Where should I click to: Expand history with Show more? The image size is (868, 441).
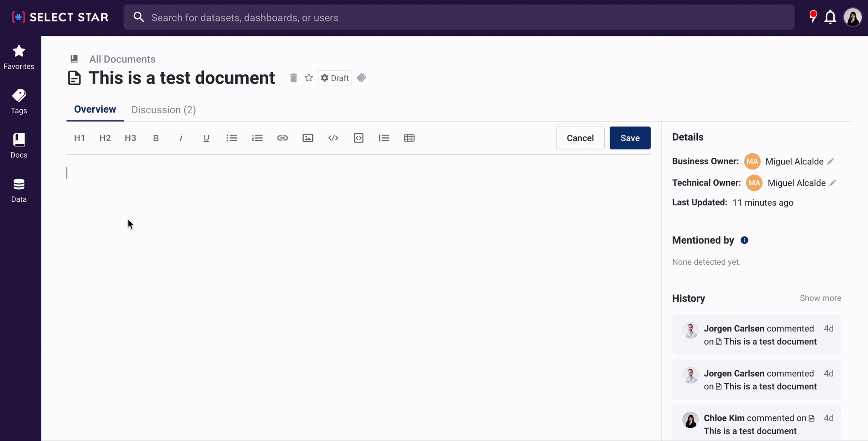(820, 298)
